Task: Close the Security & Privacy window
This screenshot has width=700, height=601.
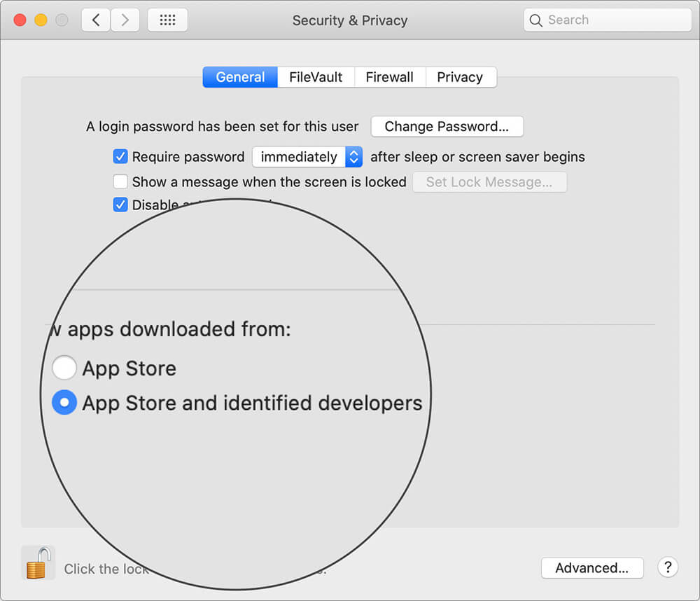Action: (20, 20)
